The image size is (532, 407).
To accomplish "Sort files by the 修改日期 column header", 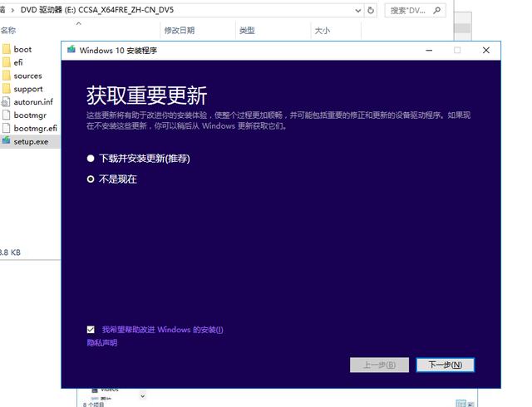I will (180, 31).
